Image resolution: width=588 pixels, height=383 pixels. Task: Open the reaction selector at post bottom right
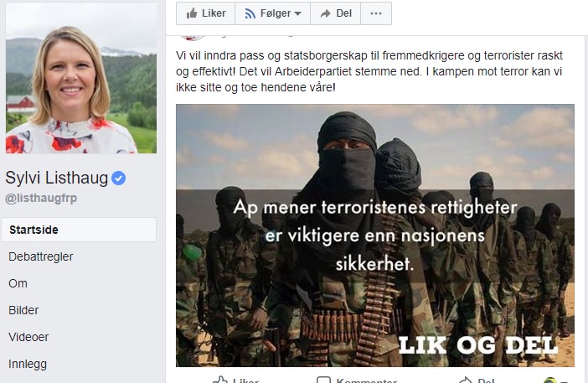pyautogui.click(x=555, y=380)
